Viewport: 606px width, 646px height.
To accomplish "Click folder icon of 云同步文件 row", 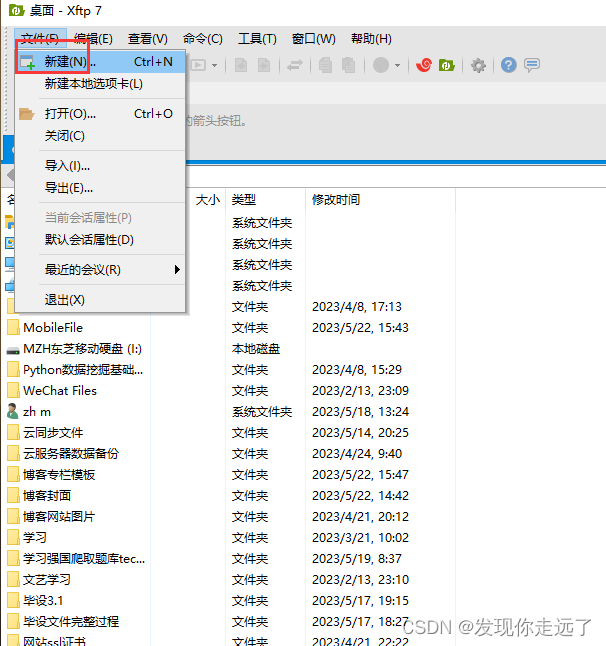I will (13, 433).
